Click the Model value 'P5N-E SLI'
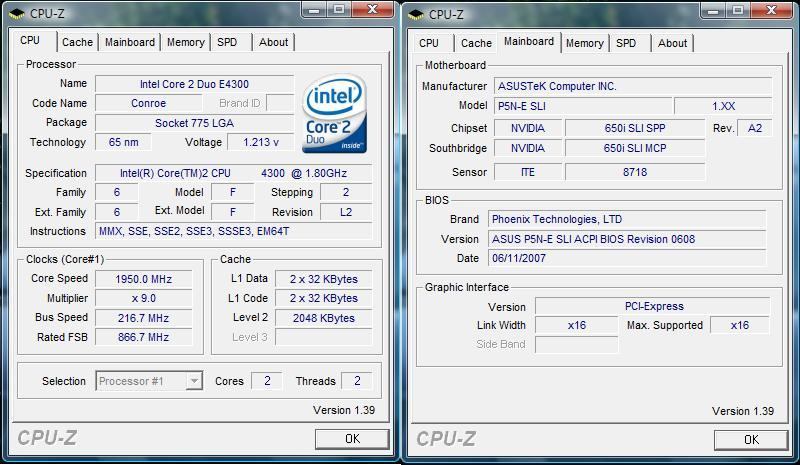 (x=583, y=106)
